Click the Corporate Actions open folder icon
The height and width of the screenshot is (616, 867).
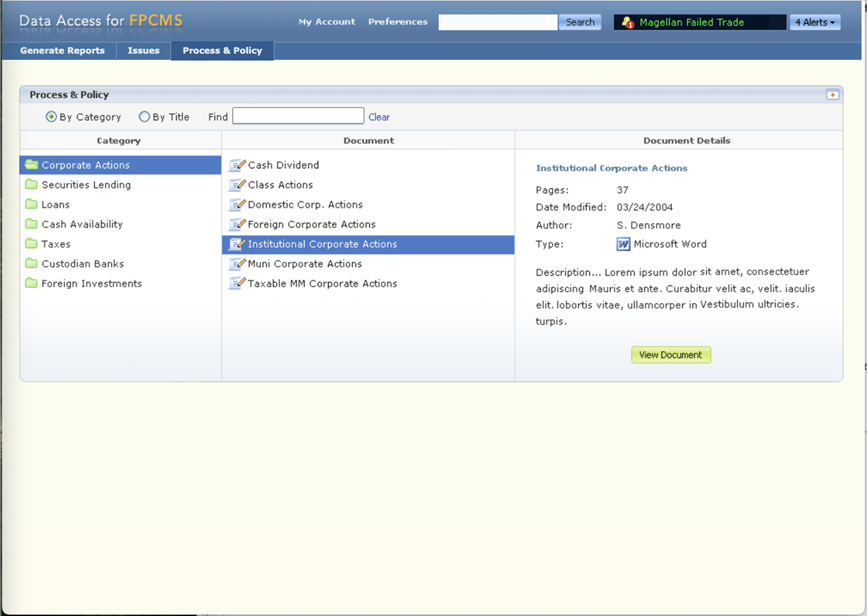[x=31, y=165]
